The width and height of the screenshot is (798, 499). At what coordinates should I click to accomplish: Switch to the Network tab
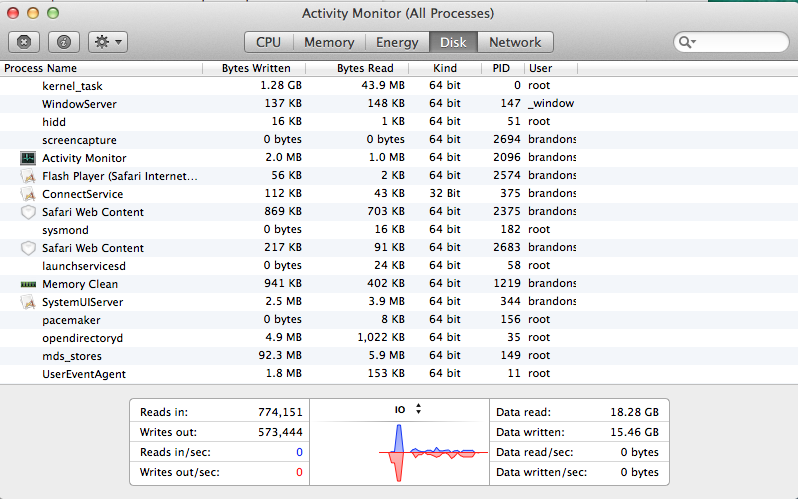pyautogui.click(x=515, y=42)
